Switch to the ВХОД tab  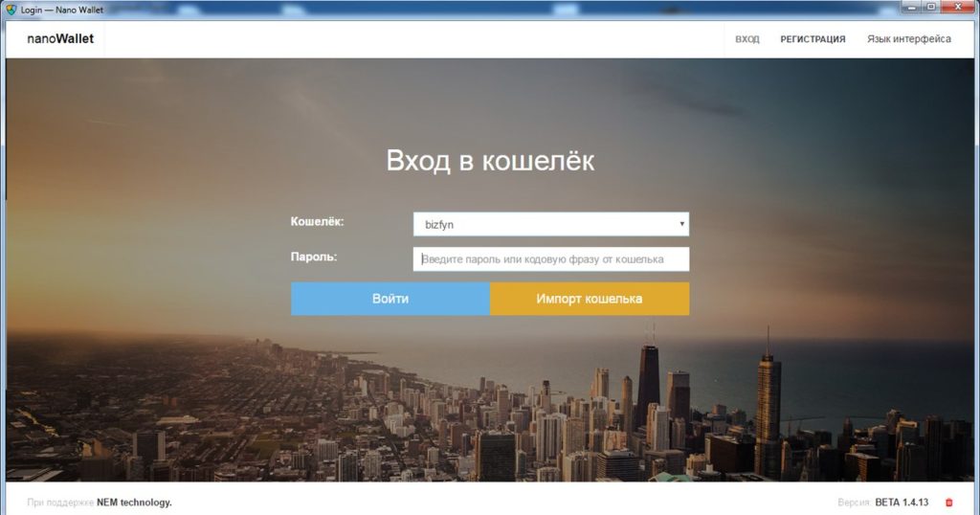746,39
